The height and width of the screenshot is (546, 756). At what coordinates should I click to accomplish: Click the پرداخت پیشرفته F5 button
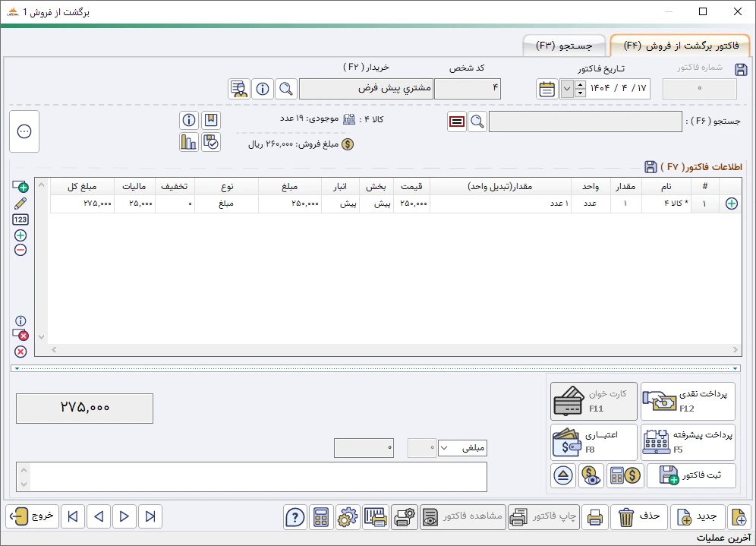688,442
